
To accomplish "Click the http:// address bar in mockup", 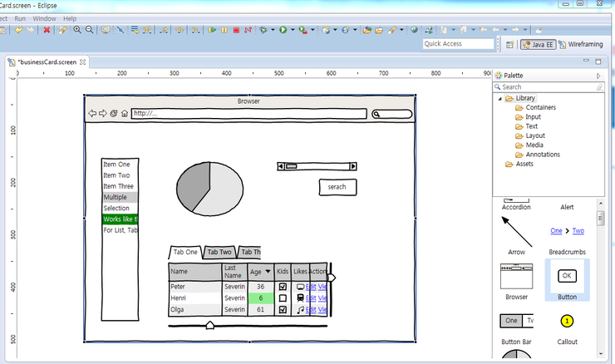I will (x=248, y=114).
